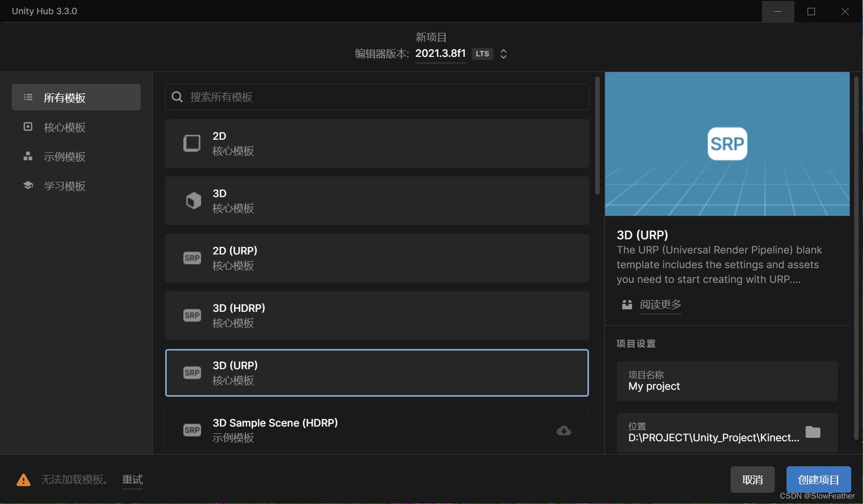The width and height of the screenshot is (863, 504).
Task: Click the 学习模板 sidebar icon
Action: click(28, 185)
